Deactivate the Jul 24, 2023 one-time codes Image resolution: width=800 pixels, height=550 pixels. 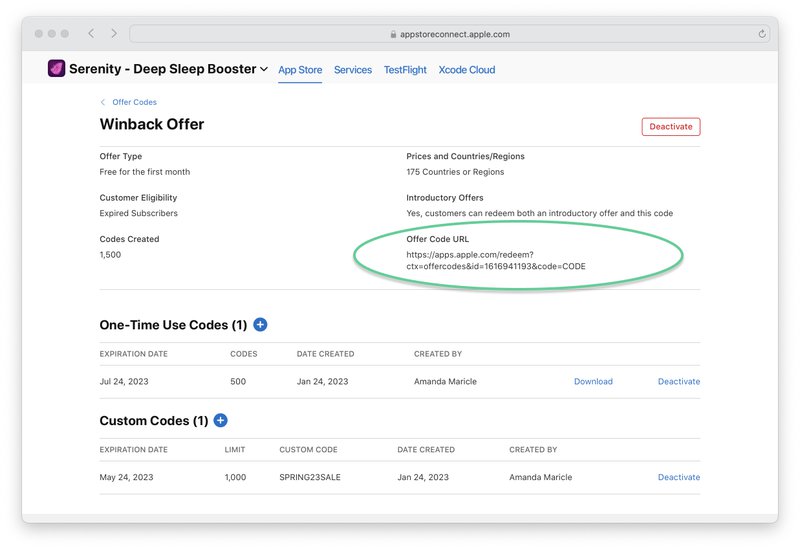click(679, 381)
